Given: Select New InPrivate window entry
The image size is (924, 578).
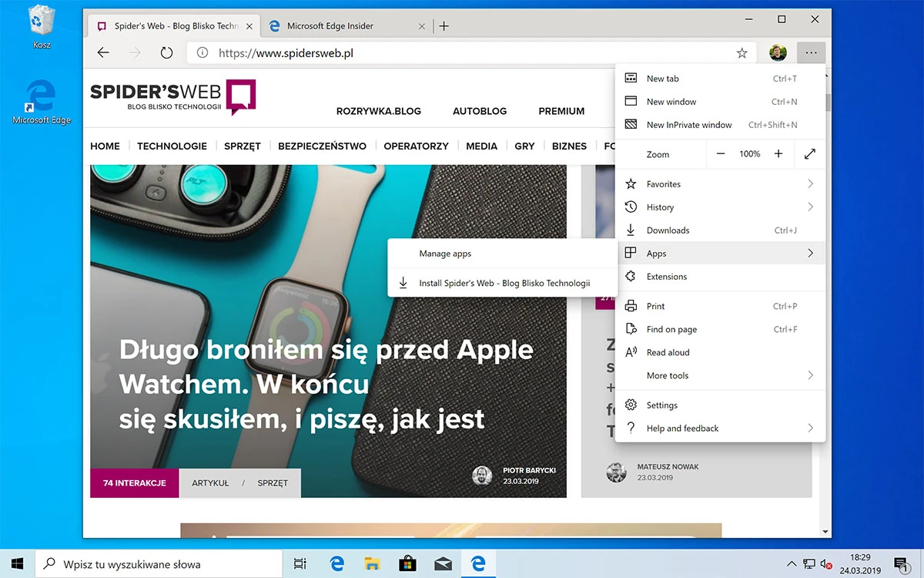Looking at the screenshot, I should (720, 125).
